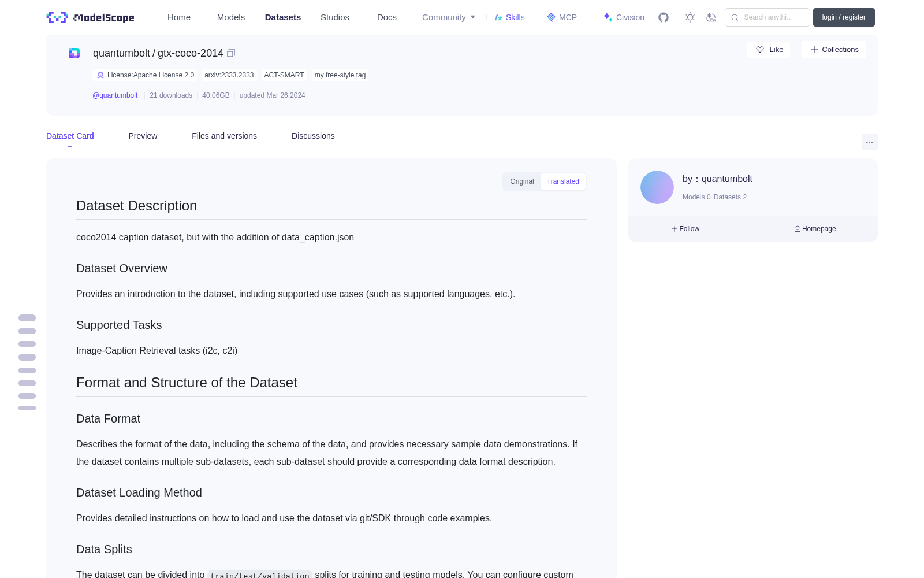924x578 pixels.
Task: Click the Search anything input field
Action: 767,17
